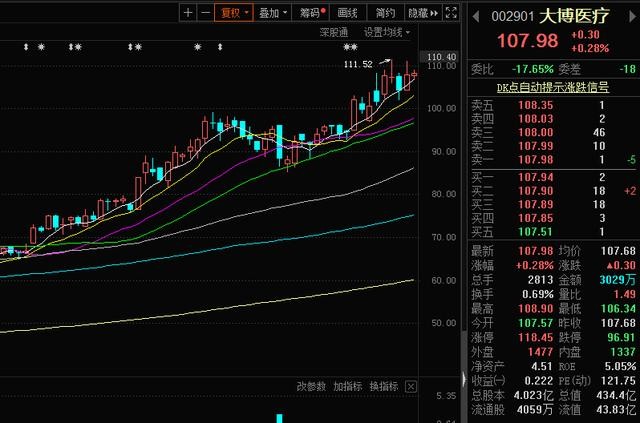Select the 画线 drawing tools tab

point(348,13)
